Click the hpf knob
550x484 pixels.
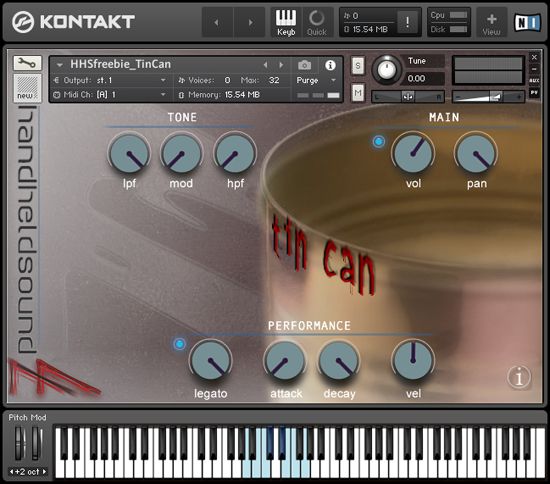tap(235, 153)
